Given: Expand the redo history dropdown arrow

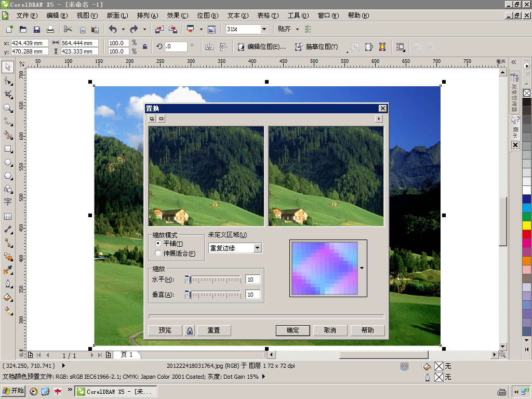Looking at the screenshot, I should click(x=144, y=29).
